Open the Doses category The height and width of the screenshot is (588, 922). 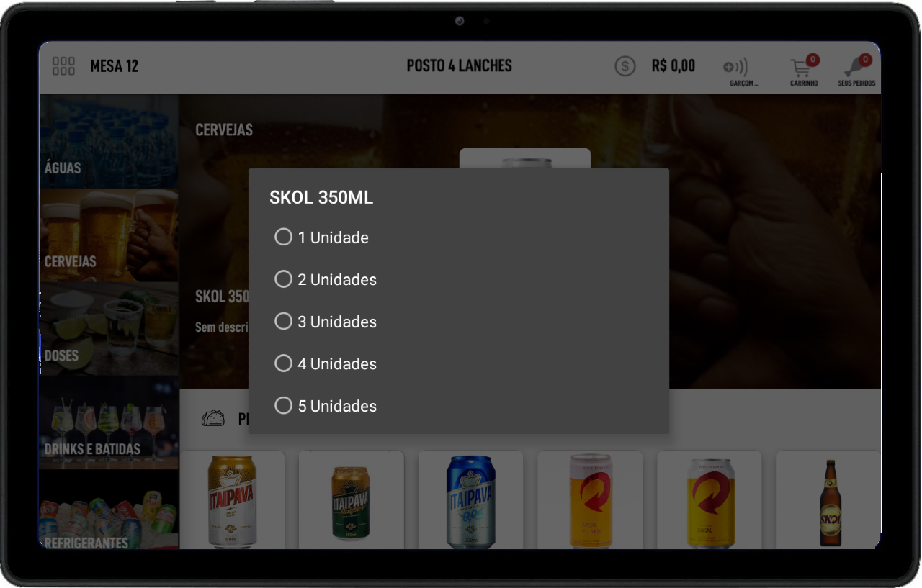point(109,329)
